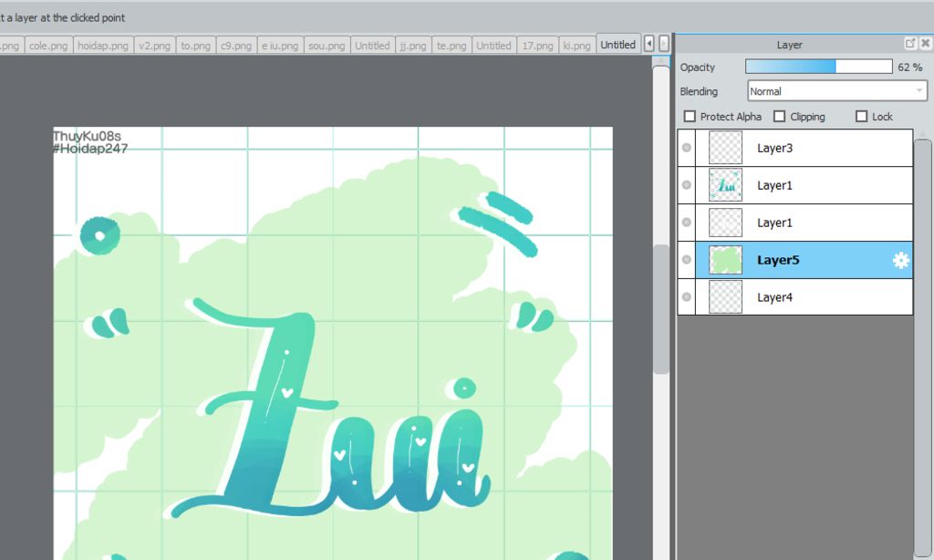Switch to the sou.png tab
Screen dimensions: 934x560
click(x=327, y=46)
